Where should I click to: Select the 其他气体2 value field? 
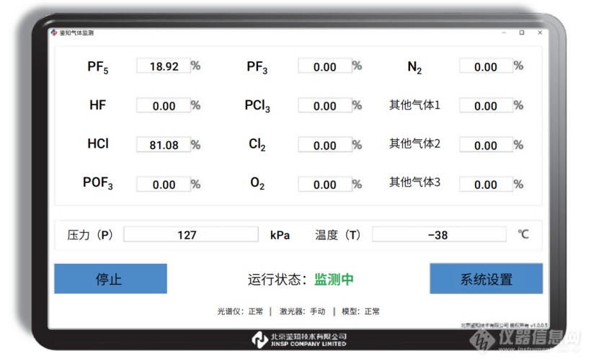485,145
